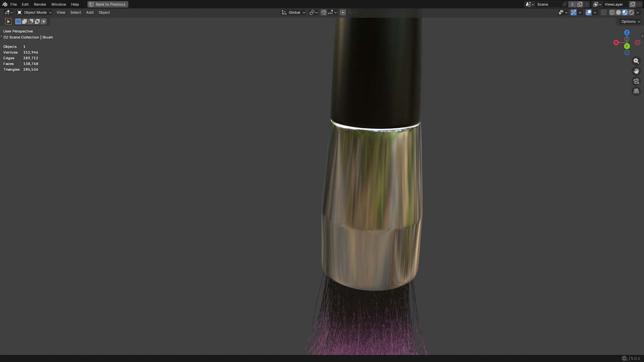Click the negative X axis gizmo circle
Screen dimensions: 644x362
coord(638,43)
